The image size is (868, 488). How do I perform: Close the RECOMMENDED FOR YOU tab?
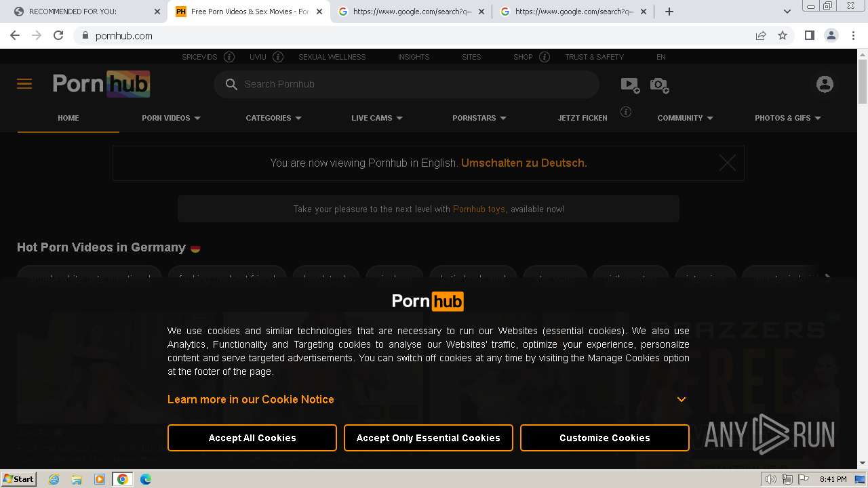tap(157, 12)
